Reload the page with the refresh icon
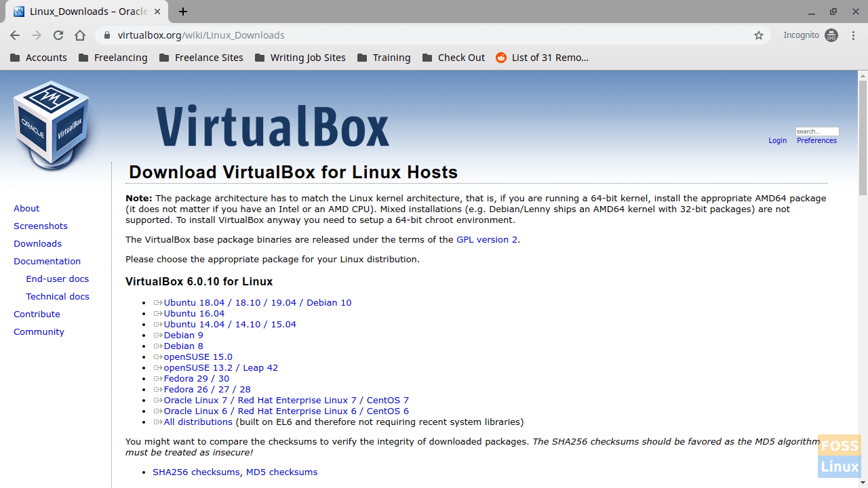 [x=58, y=35]
